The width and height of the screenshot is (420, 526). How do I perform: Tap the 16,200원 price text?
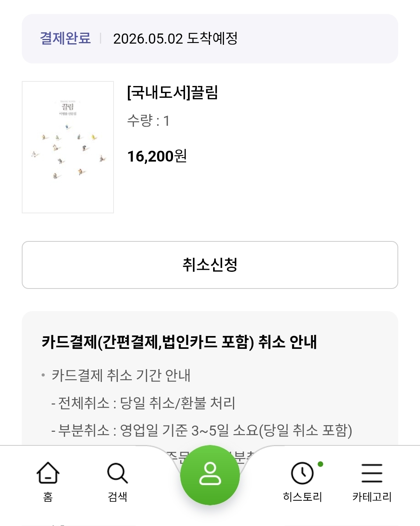point(157,156)
